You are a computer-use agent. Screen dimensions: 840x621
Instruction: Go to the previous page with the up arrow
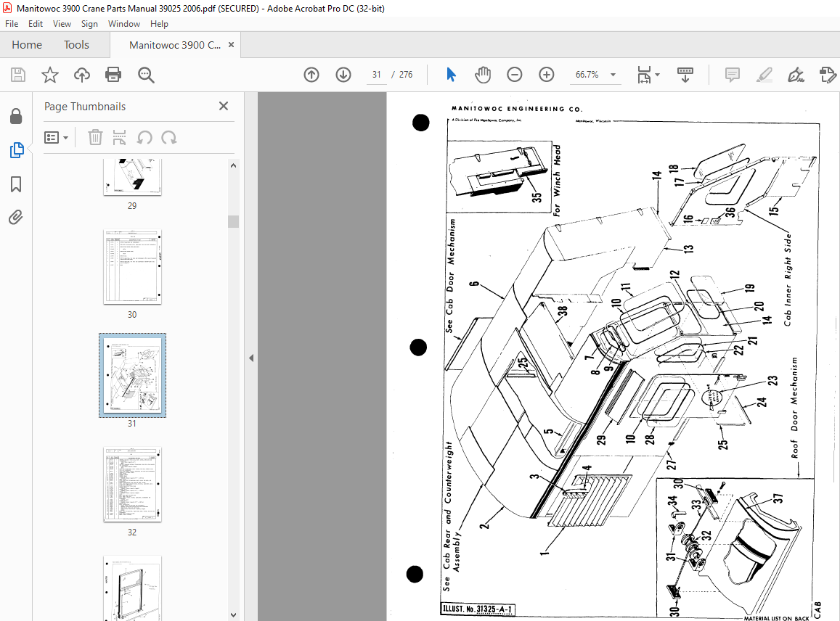(x=311, y=75)
